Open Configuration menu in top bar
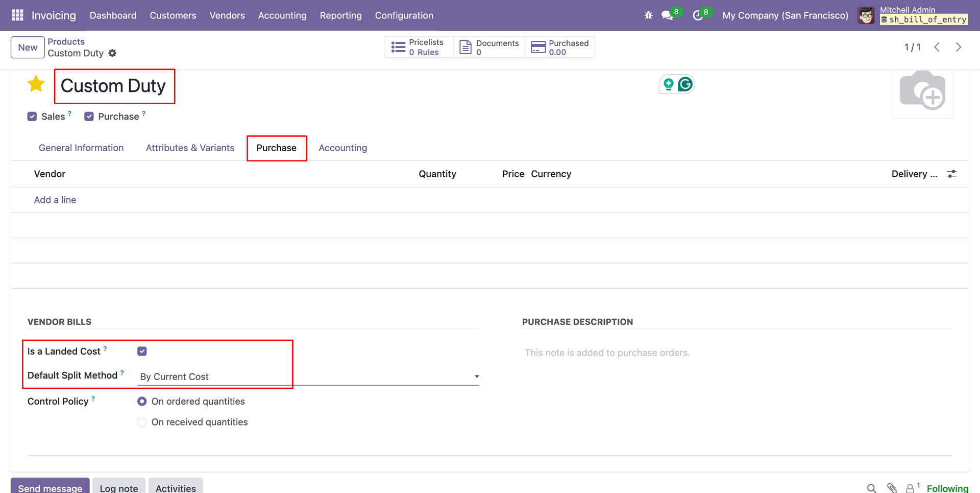This screenshot has height=493, width=980. point(404,15)
